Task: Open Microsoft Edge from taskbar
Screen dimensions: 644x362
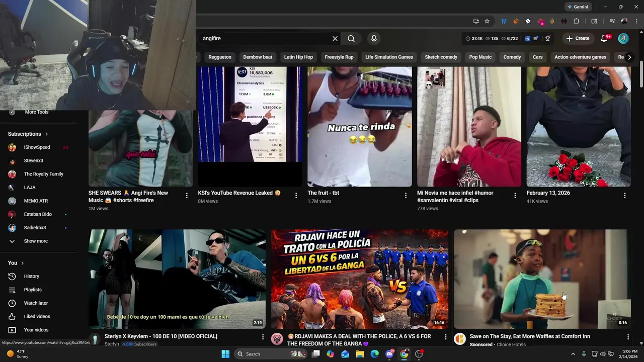Action: pyautogui.click(x=374, y=354)
